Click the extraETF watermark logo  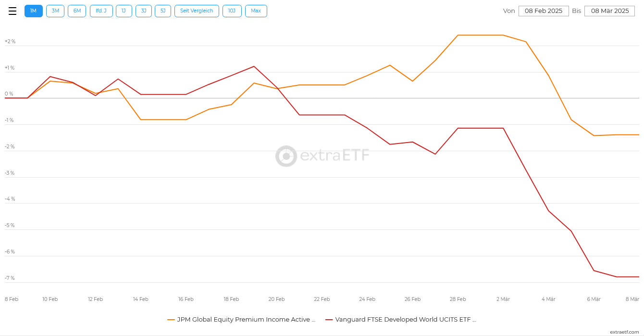coord(322,156)
